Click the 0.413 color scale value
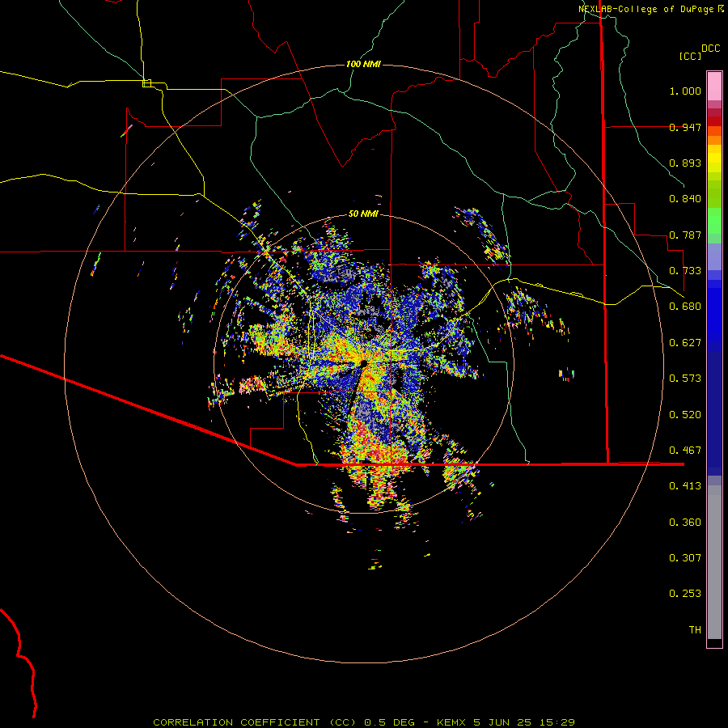 click(x=685, y=486)
